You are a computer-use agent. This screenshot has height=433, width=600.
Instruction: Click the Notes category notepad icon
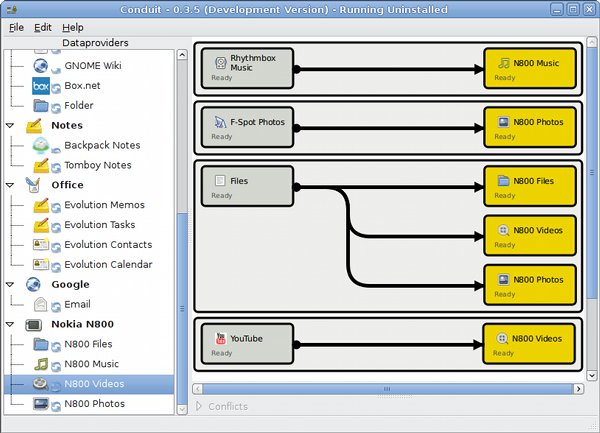pyautogui.click(x=34, y=125)
